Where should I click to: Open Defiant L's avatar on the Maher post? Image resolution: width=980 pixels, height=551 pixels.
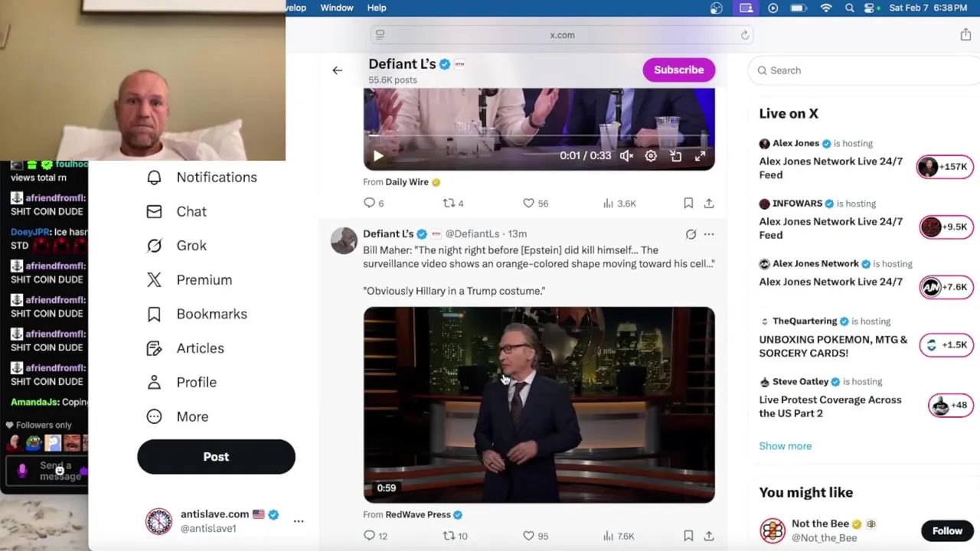(x=344, y=240)
